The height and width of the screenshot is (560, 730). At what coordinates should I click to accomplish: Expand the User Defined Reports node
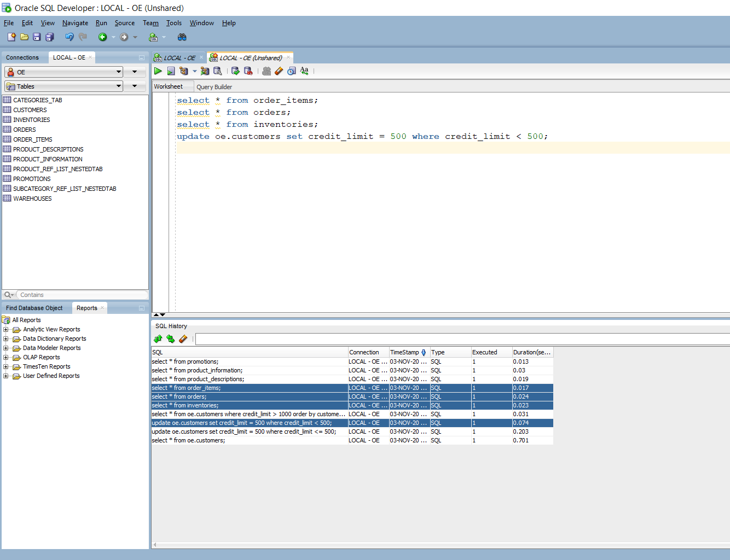coord(5,376)
